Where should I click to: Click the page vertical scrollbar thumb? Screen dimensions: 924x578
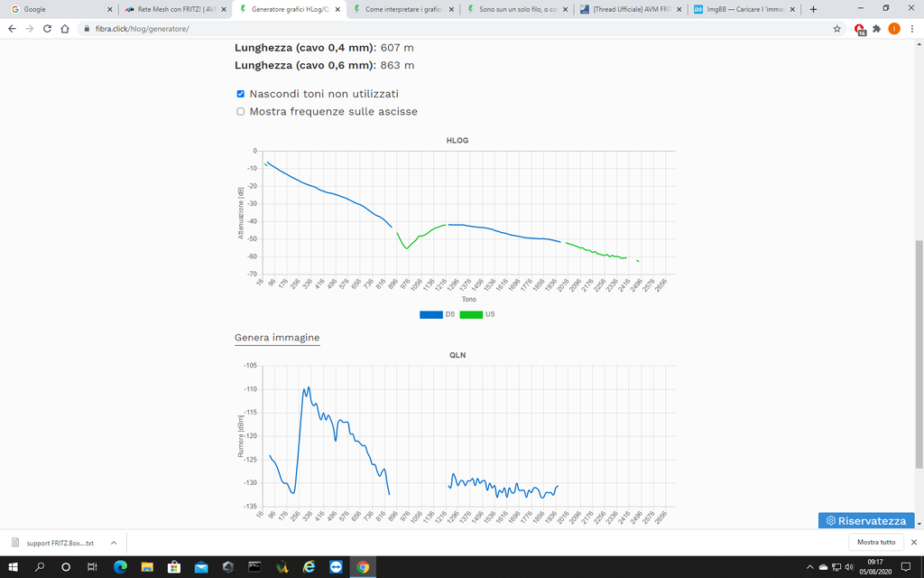pos(919,354)
